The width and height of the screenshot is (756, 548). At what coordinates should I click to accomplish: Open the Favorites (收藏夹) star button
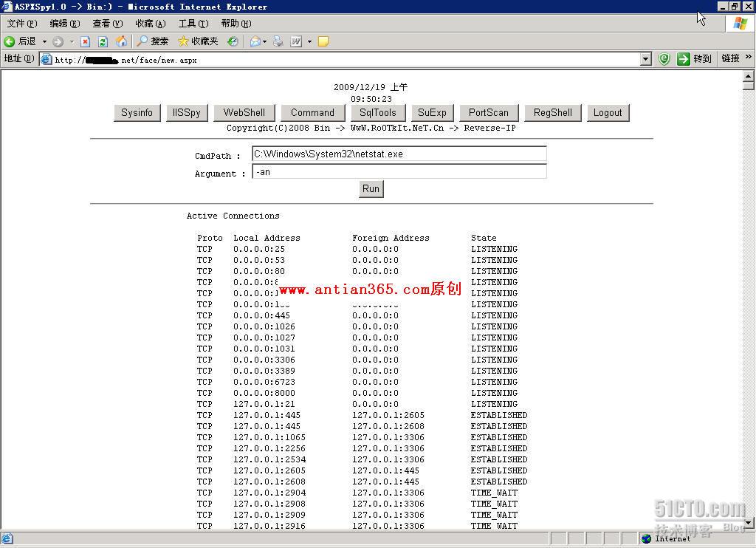[198, 41]
